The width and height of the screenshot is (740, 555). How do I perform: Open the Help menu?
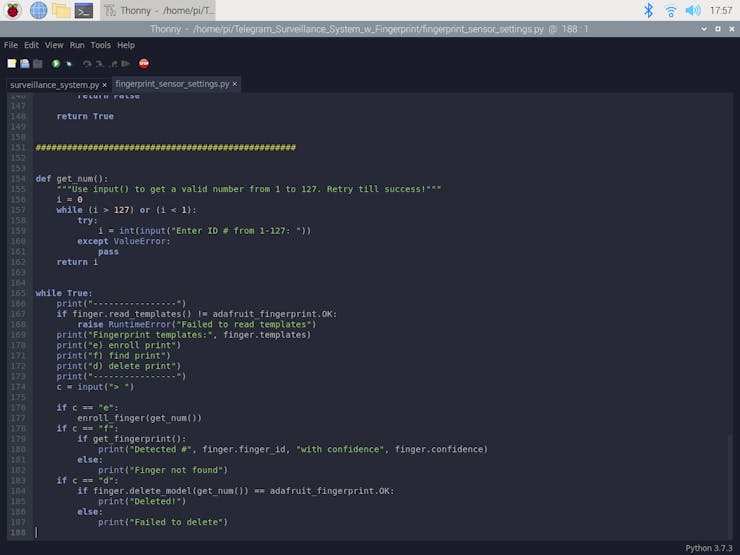click(x=126, y=45)
